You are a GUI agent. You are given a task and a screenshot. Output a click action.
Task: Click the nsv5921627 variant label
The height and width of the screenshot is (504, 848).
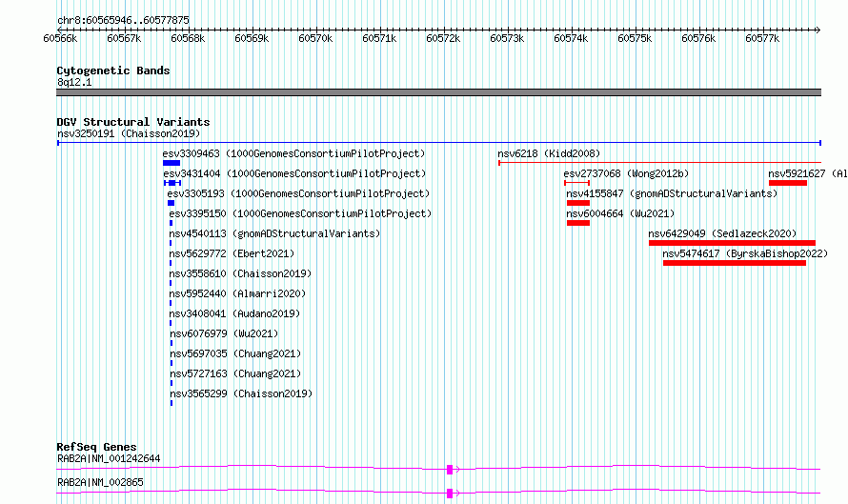tap(808, 173)
